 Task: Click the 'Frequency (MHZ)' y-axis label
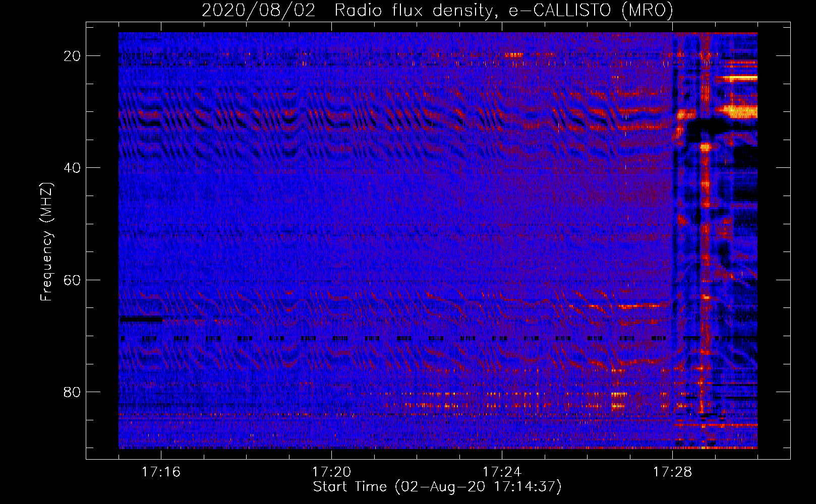[x=46, y=242]
